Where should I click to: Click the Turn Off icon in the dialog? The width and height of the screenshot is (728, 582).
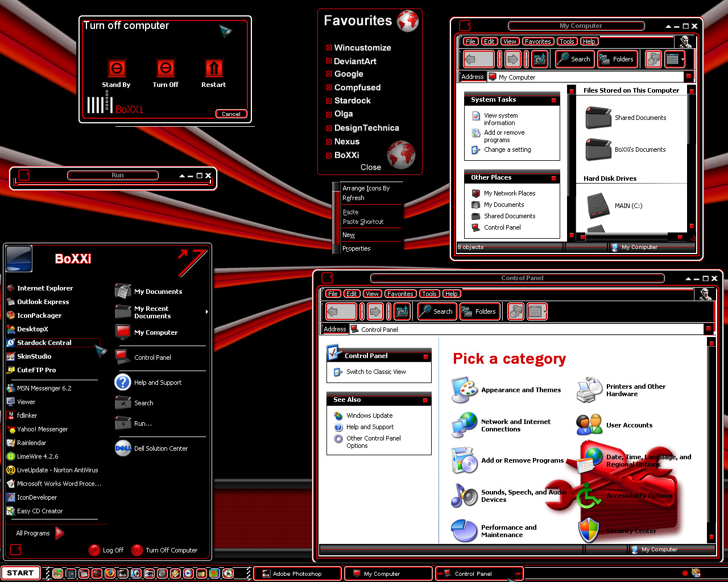point(166,68)
